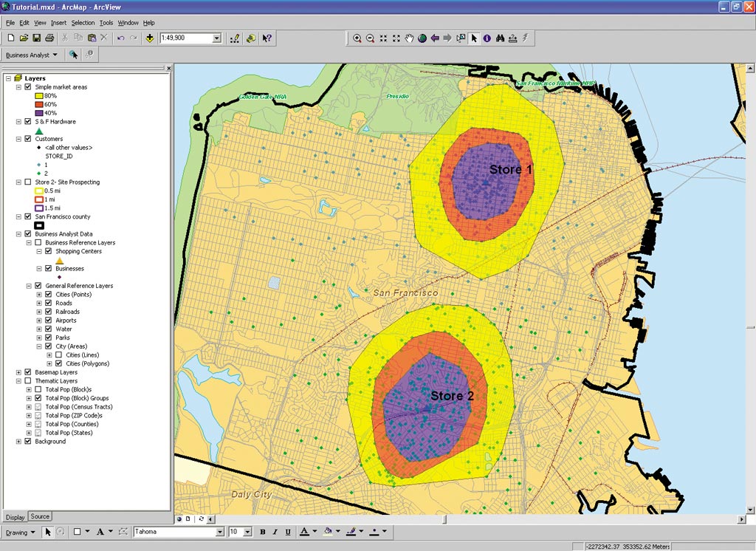Viewport: 756px width, 551px height.
Task: Toggle the Railroads layer checkbox
Action: [48, 312]
